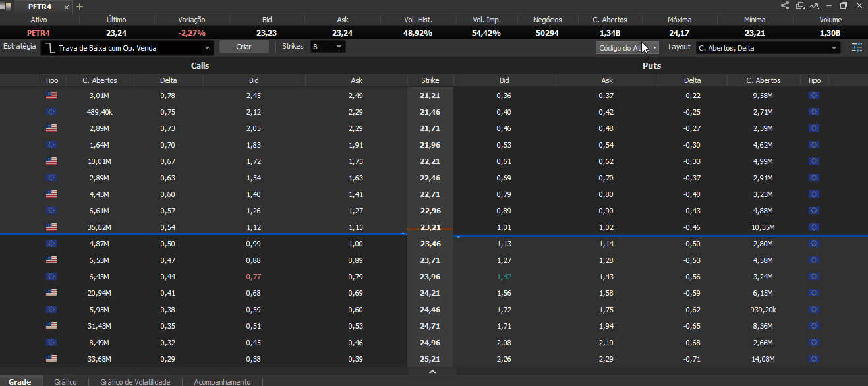
Task: Click Calls Delta column header
Action: (168, 80)
